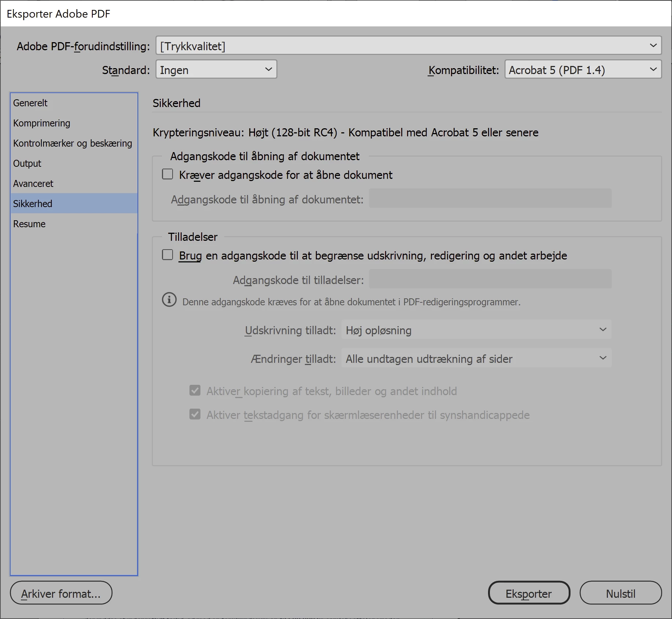672x619 pixels.
Task: Go to the Output category
Action: coord(74,163)
